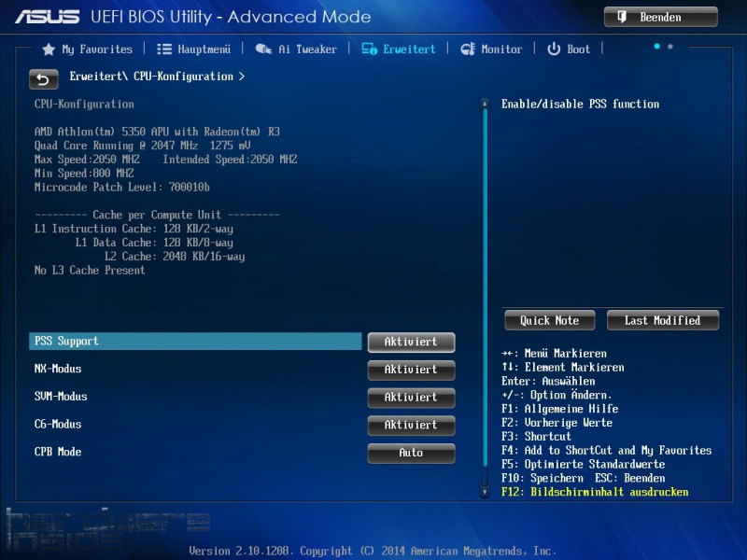Click the vertical scrollbar thumb

485,288
